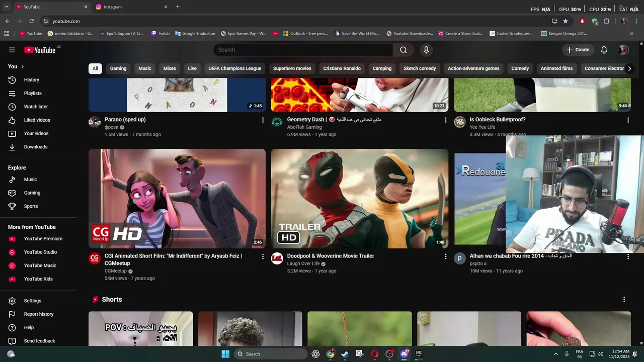Open options menu for Geometry Dash video
Image resolution: width=644 pixels, height=362 pixels.
[x=445, y=120]
